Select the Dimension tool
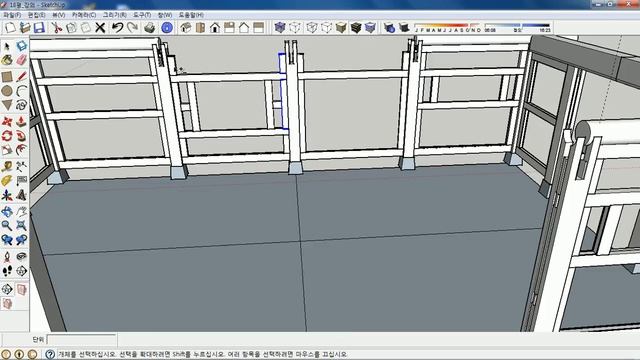This screenshot has height=360, width=640. coord(22,166)
